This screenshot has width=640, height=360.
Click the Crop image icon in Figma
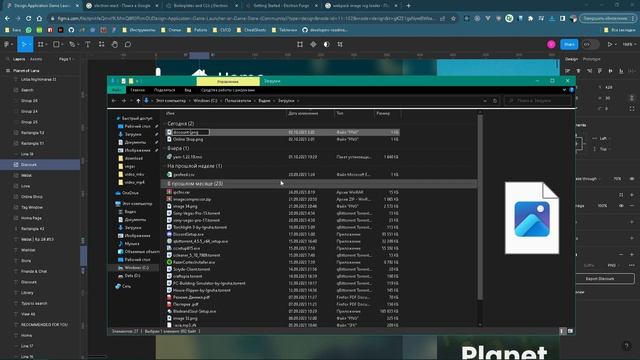(x=340, y=44)
